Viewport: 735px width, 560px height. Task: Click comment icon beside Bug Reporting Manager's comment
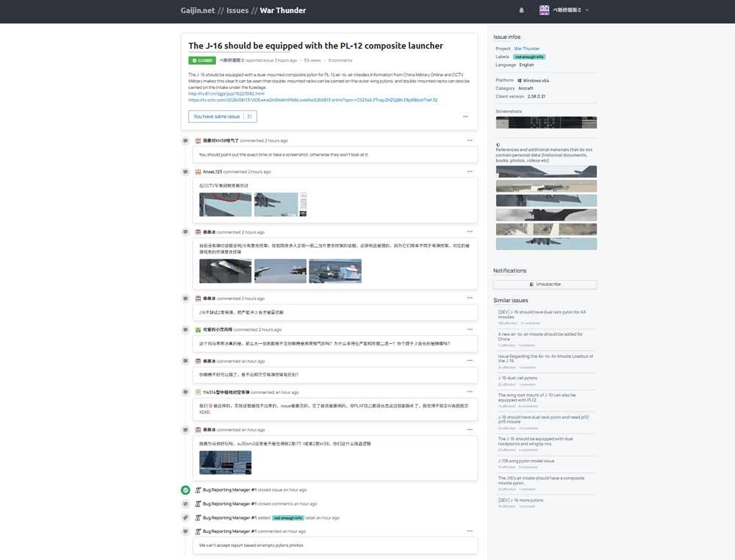tap(186, 531)
